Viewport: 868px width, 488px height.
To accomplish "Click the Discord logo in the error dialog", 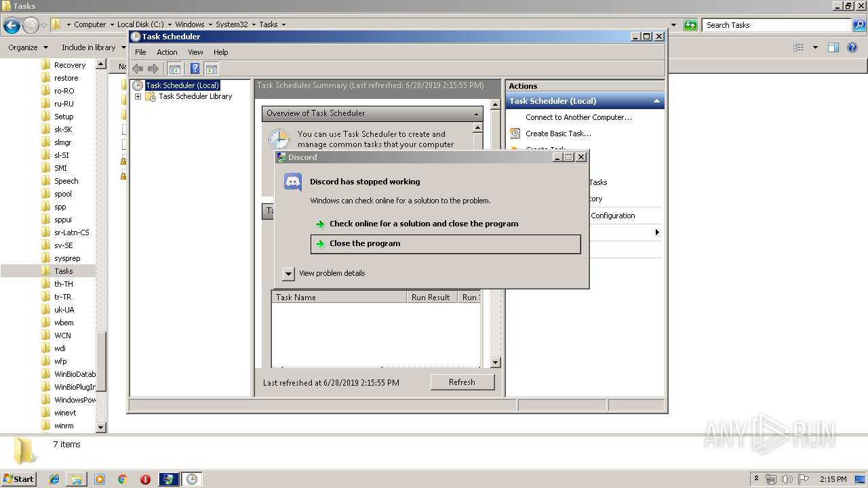I will 293,182.
